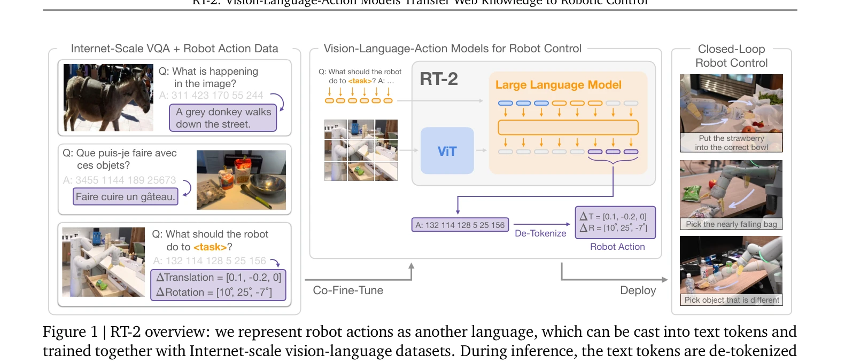868x363 pixels.
Task: Click the 'Pick object that is different' photo
Action: 731,271
